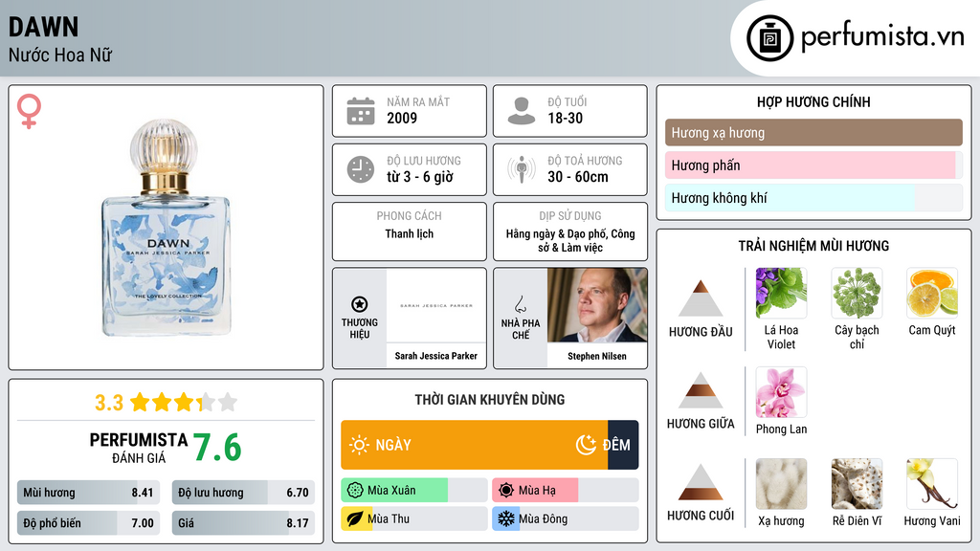Click the Sarah Jessica Parker brand name
Viewport: 980px width, 551px height.
pos(436,356)
